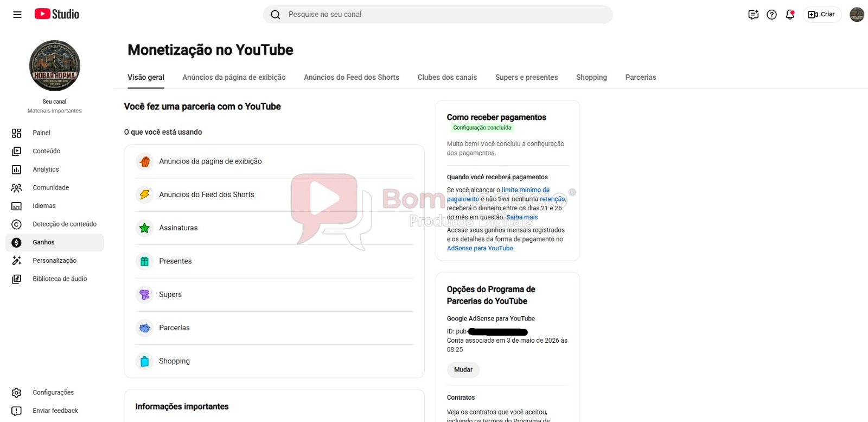Click the Detecção de conteúdo copyright icon
The width and height of the screenshot is (868, 422).
pyautogui.click(x=17, y=224)
